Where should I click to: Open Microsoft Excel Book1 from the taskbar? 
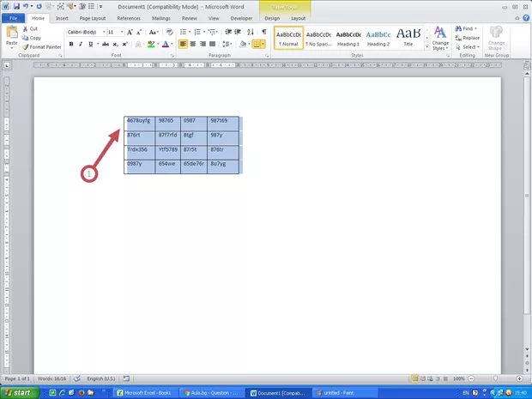146,392
